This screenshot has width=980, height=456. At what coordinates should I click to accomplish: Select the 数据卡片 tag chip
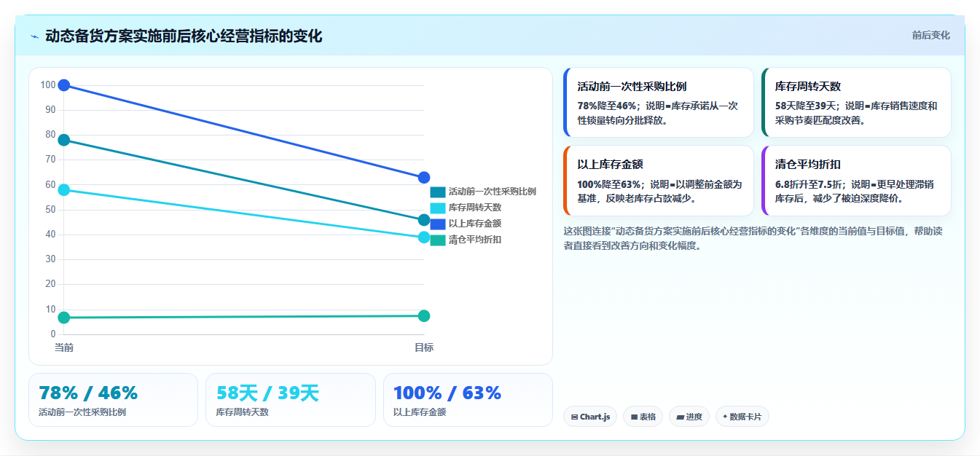pyautogui.click(x=742, y=417)
